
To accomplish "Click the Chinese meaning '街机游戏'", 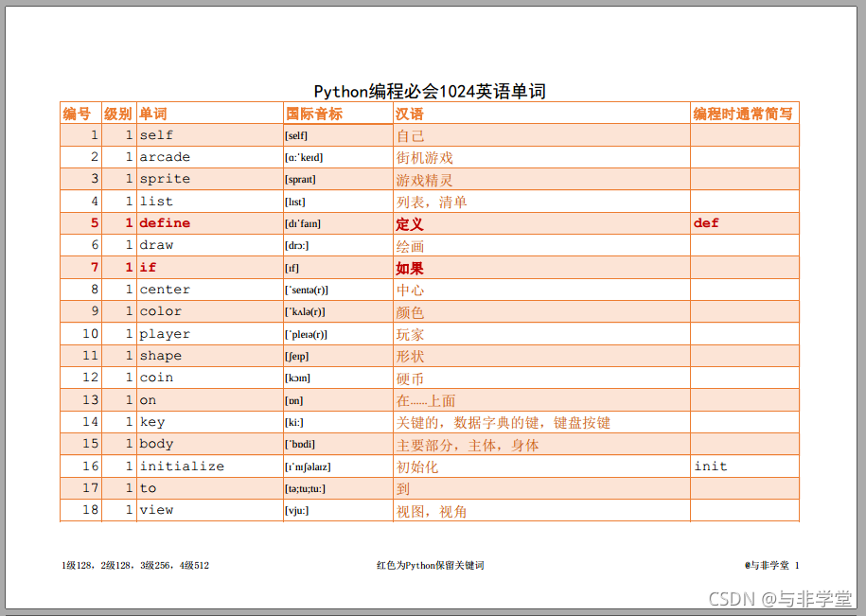I will tap(425, 158).
